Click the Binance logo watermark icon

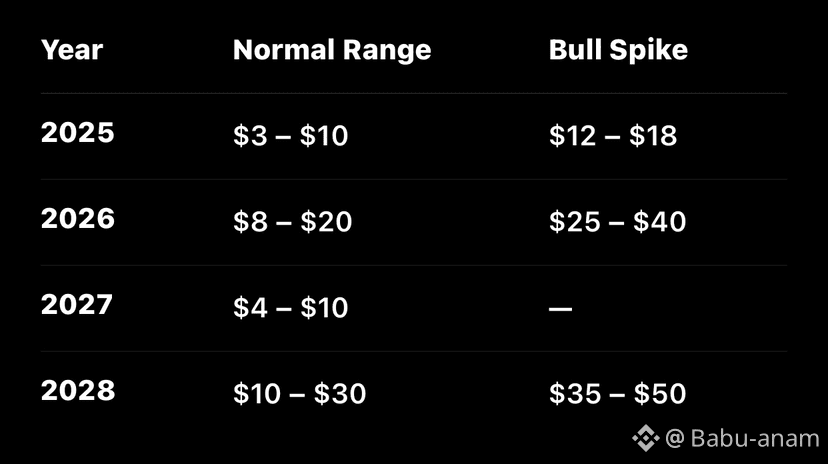[645, 438]
